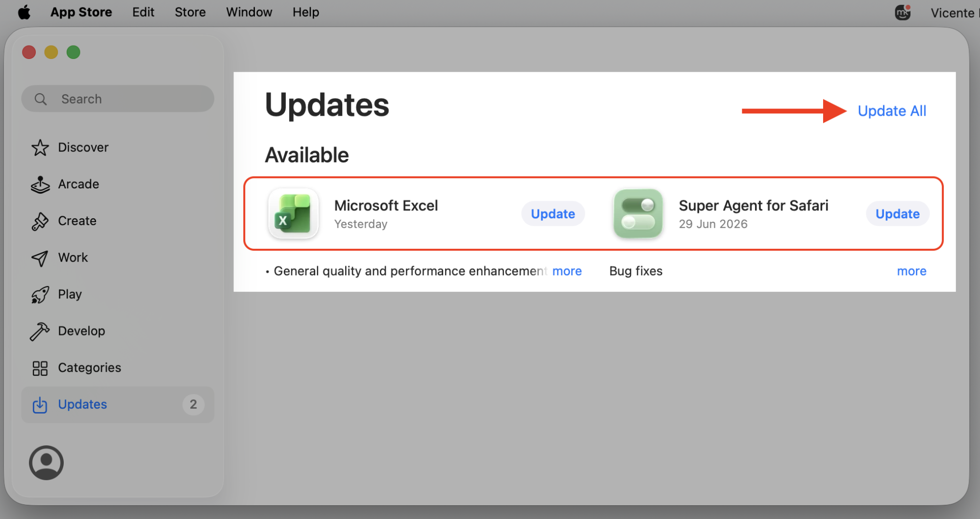Viewport: 980px width, 519px height.
Task: Open the App Store menu
Action: point(81,12)
